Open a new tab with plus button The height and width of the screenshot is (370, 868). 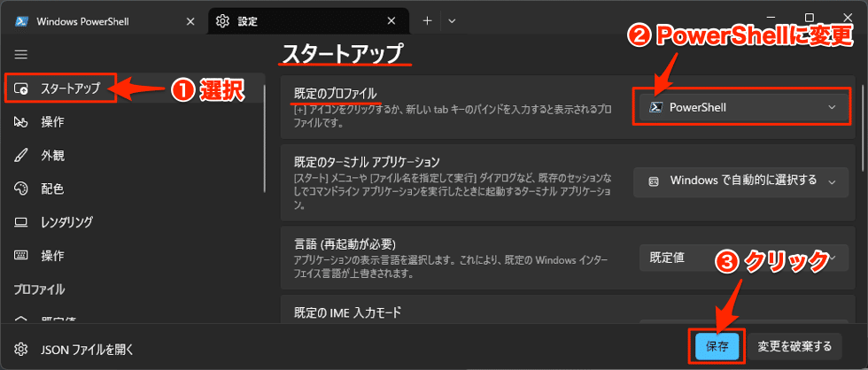427,21
